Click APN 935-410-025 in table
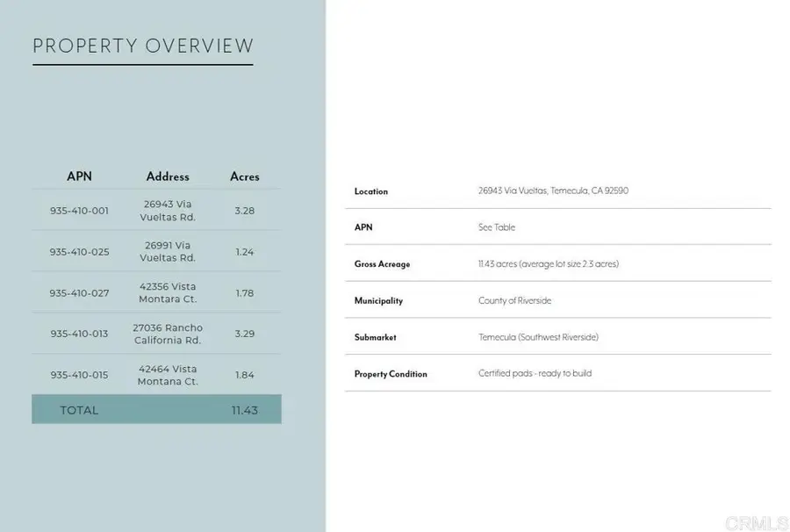 click(x=79, y=252)
